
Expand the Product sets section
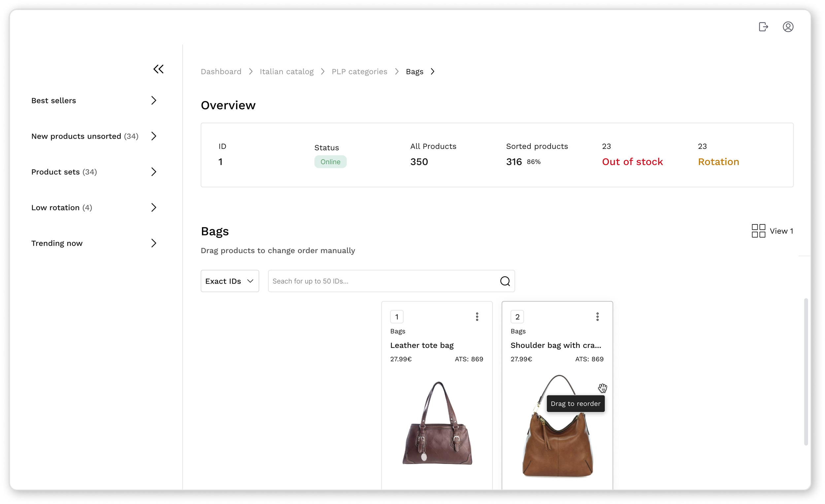coord(154,172)
